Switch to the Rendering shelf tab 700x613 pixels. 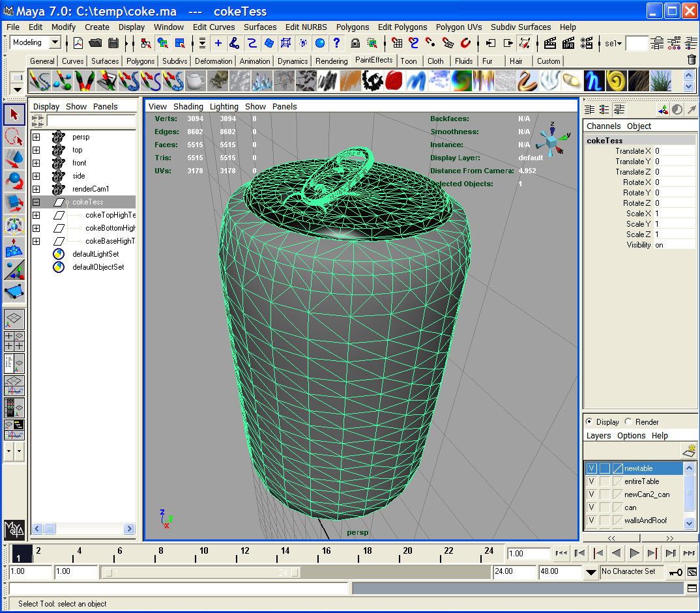331,61
